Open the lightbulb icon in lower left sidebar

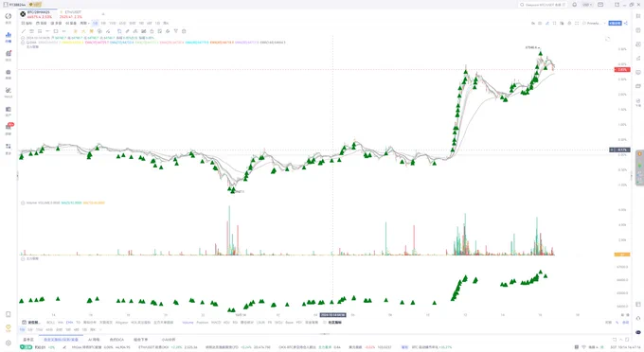coord(9,328)
